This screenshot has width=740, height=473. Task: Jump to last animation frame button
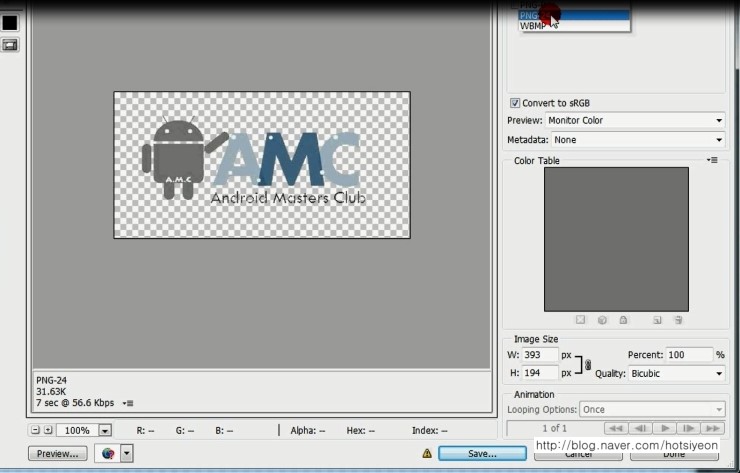coord(713,428)
